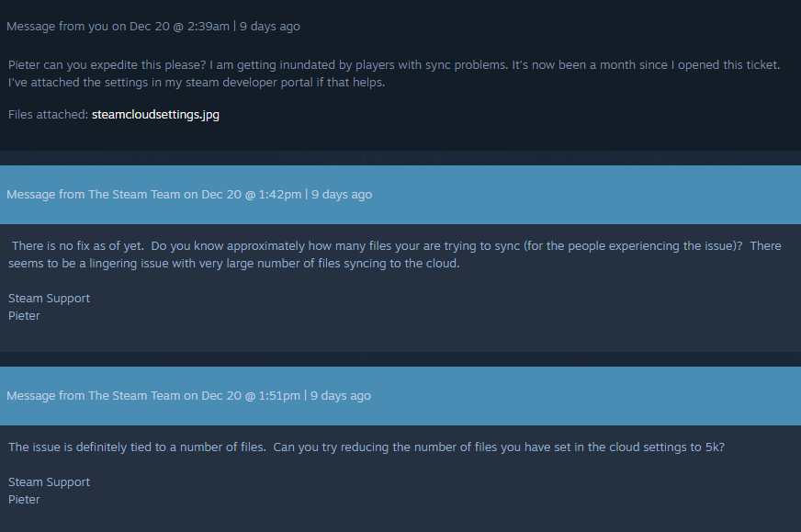
Task: Click "The Steam Team" in the 1:51pm header
Action: tap(134, 396)
